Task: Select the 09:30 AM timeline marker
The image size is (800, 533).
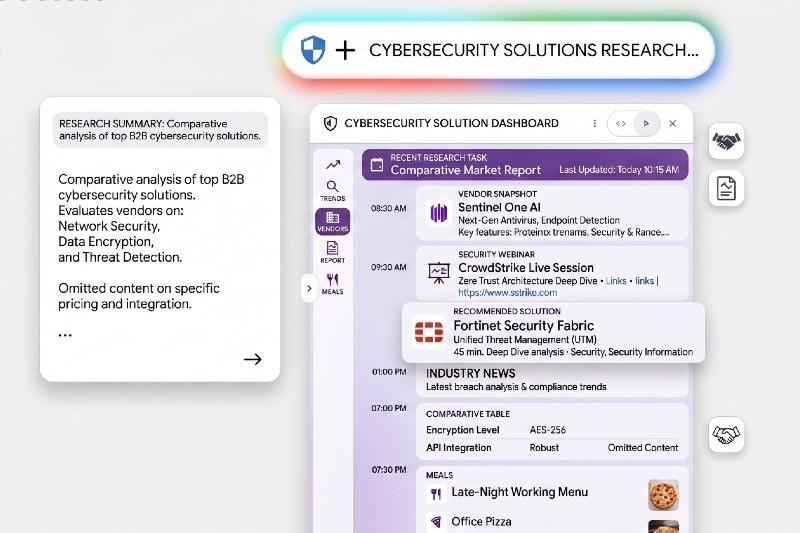Action: pyautogui.click(x=389, y=267)
